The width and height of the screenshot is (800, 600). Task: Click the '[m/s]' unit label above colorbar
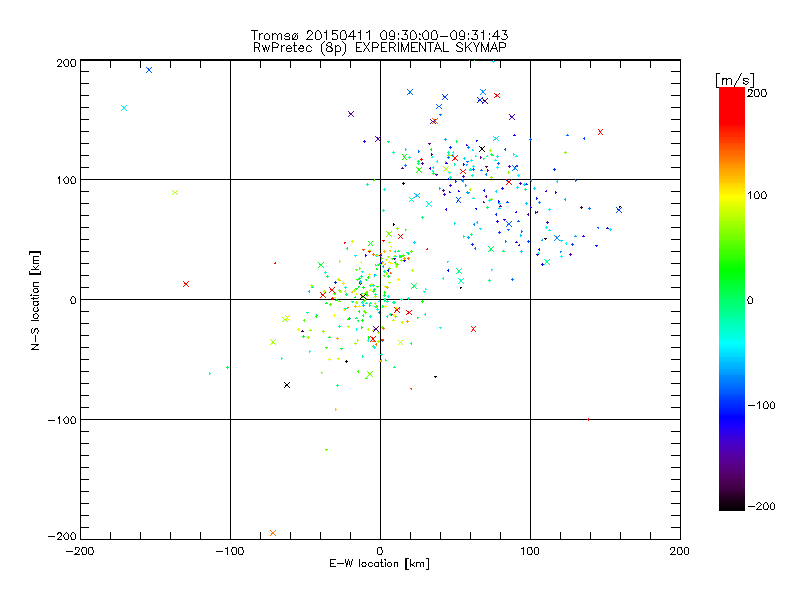(735, 80)
